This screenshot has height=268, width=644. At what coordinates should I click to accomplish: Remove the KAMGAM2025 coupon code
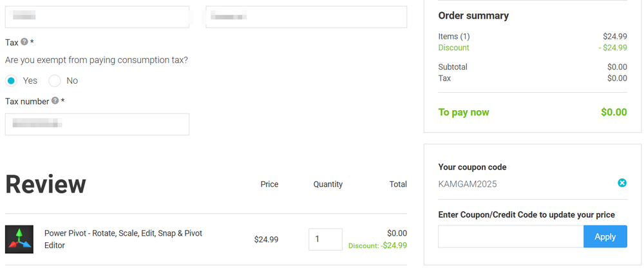[621, 184]
